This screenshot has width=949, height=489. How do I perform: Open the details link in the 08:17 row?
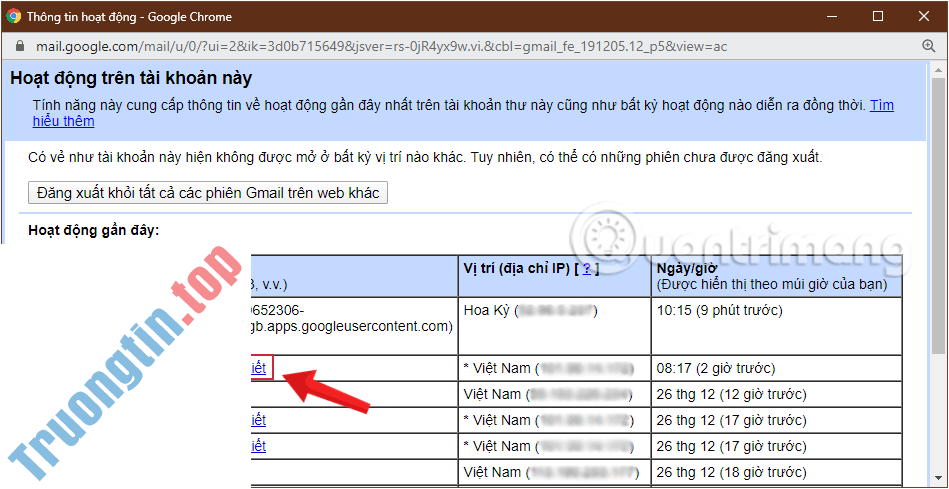pos(258,368)
